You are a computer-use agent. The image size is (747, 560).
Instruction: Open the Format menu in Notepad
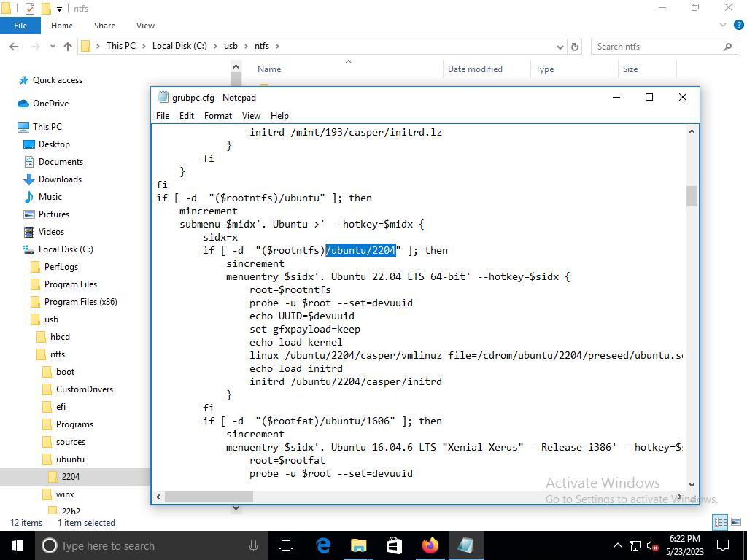217,115
